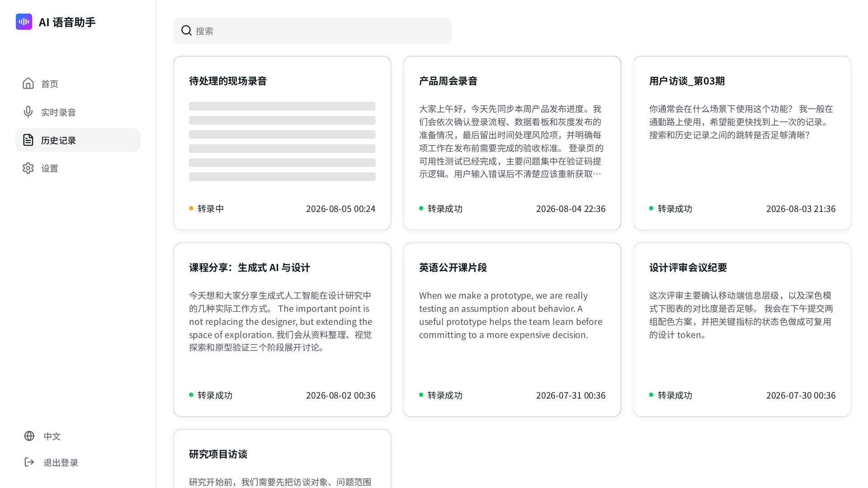Open 设置 from the sidebar
The image size is (868, 488).
(x=78, y=168)
